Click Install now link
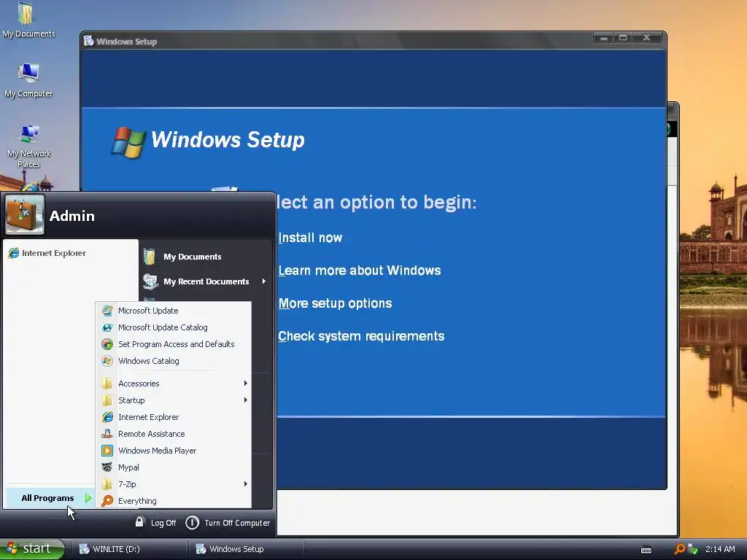This screenshot has width=747, height=560. (310, 238)
